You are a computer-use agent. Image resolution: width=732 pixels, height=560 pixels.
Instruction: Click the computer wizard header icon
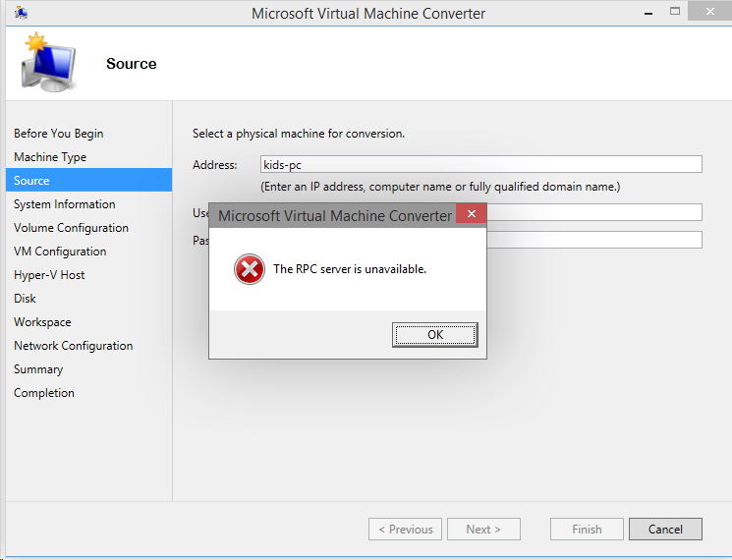[48, 62]
